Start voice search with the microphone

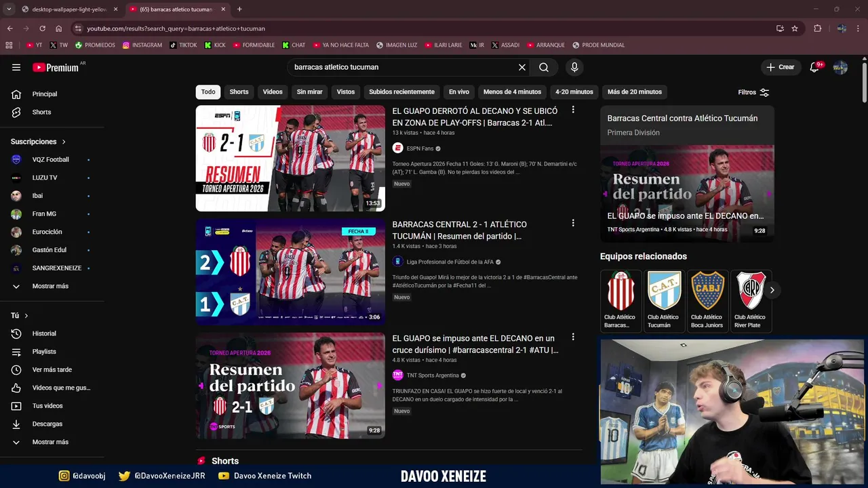point(574,67)
